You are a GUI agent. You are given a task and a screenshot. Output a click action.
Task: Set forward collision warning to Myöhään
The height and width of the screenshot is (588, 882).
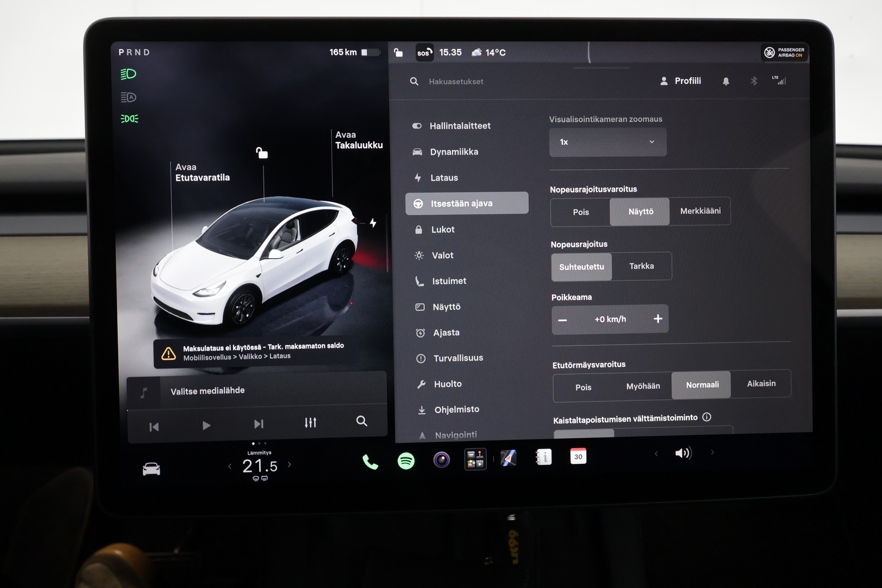(x=643, y=386)
